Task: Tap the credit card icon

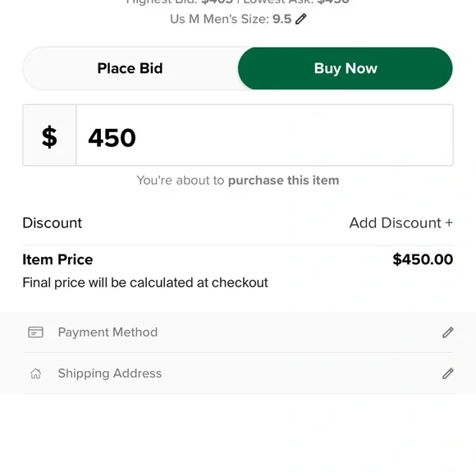Action: tap(35, 332)
